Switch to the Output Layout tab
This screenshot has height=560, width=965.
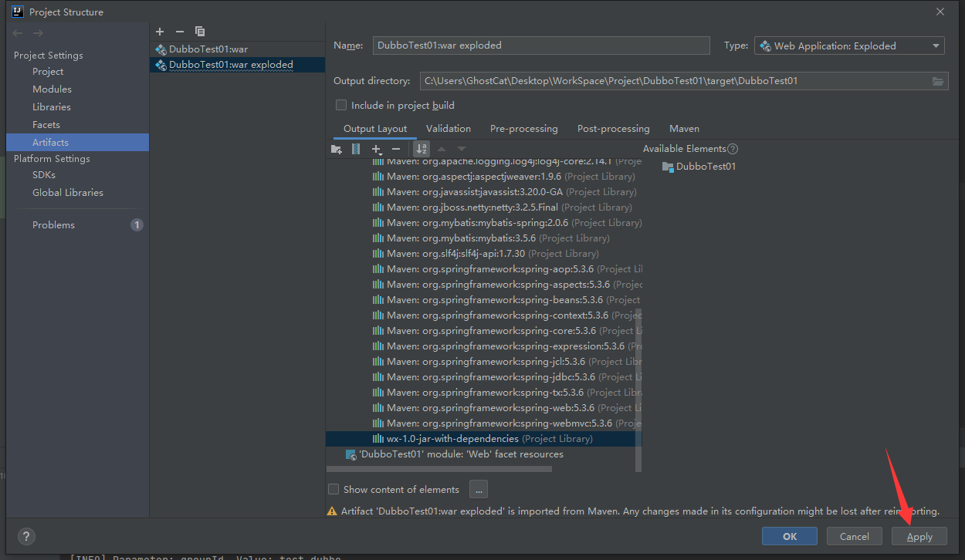(375, 129)
